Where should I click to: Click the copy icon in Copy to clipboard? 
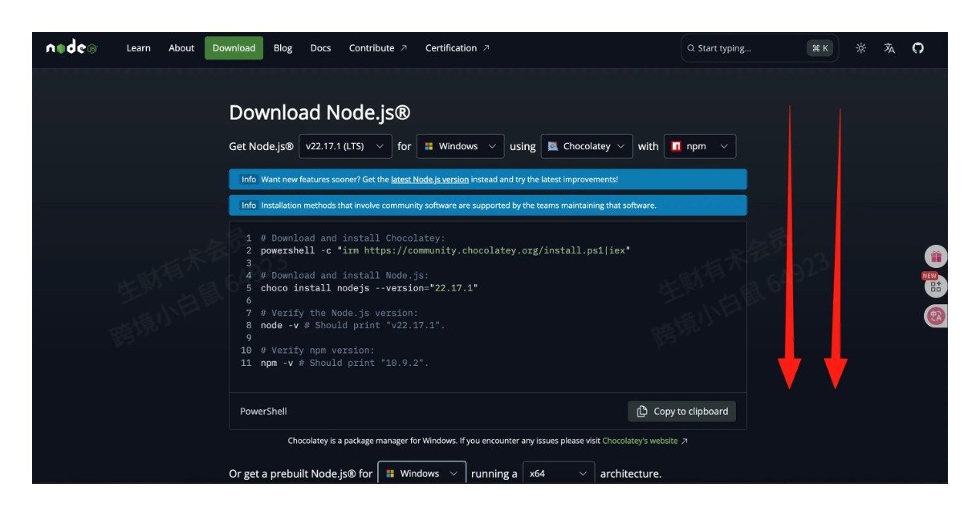[642, 412]
